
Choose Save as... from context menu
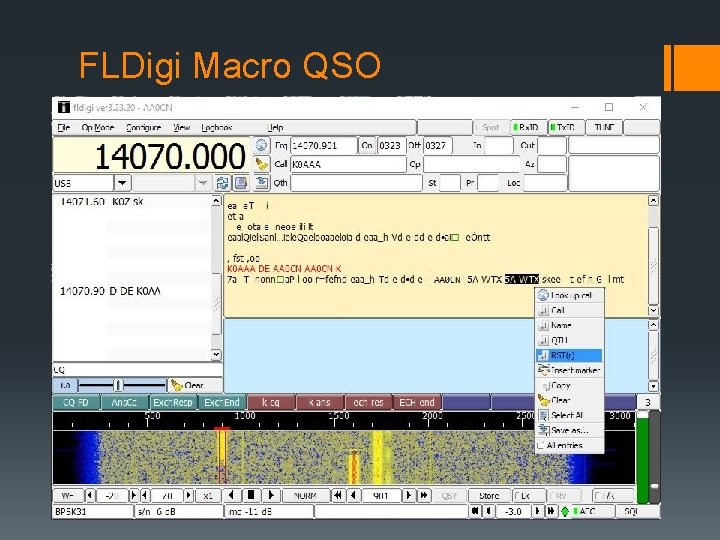569,430
